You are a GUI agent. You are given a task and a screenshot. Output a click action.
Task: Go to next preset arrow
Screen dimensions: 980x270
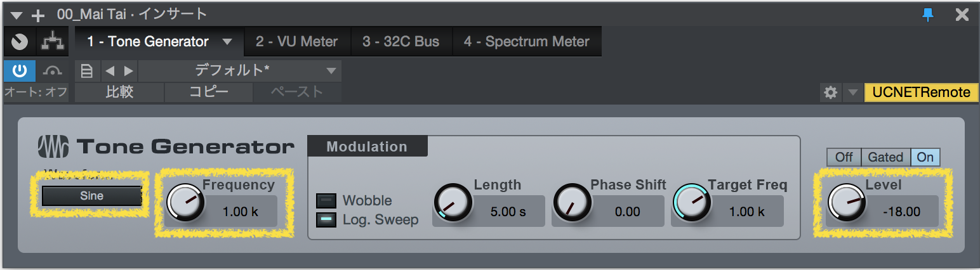(x=128, y=70)
